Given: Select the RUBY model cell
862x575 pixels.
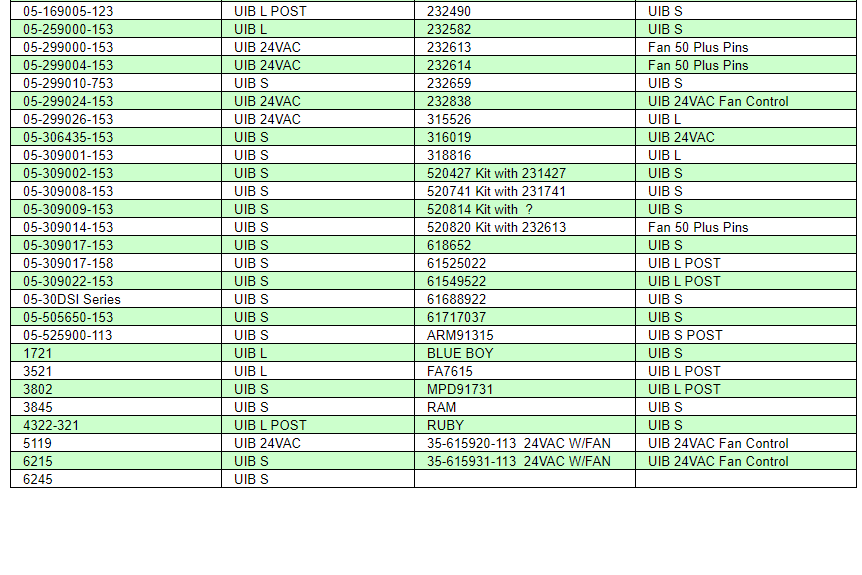Looking at the screenshot, I should pyautogui.click(x=446, y=426).
